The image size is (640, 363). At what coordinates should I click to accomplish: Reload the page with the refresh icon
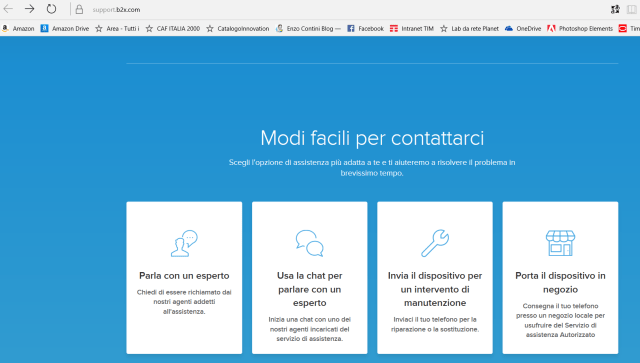coord(51,9)
